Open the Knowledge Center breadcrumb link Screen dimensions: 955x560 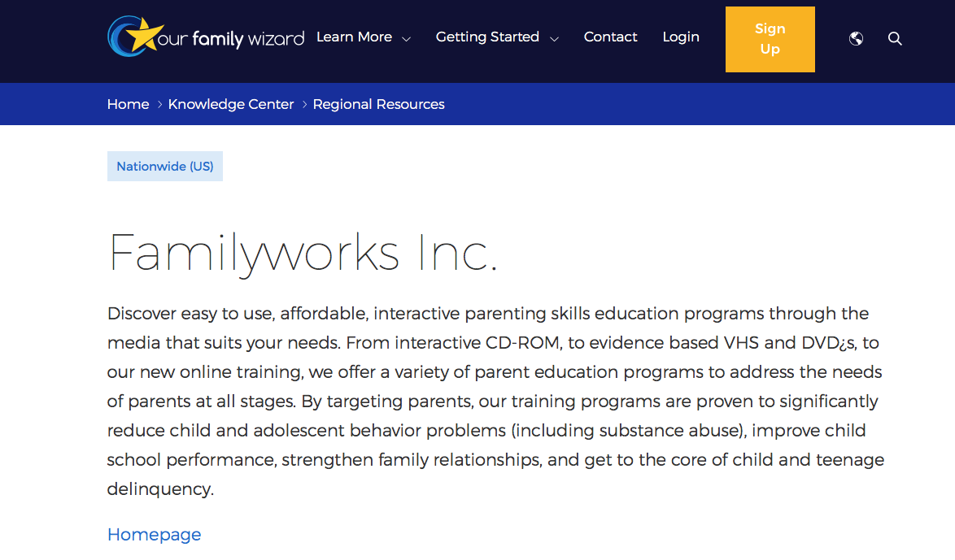pyautogui.click(x=231, y=104)
